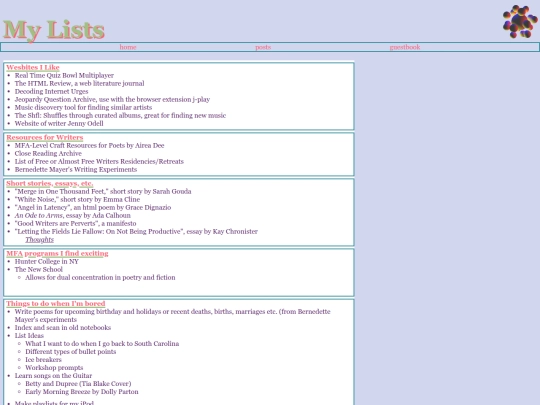Visit the guestbook link
This screenshot has height=405, width=540.
pos(405,47)
